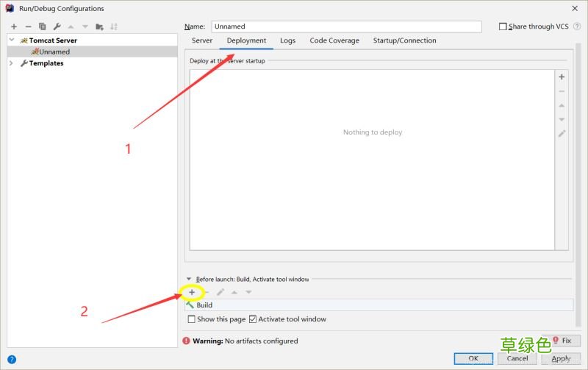Open the Deployment tab
The width and height of the screenshot is (588, 370).
[x=246, y=40]
